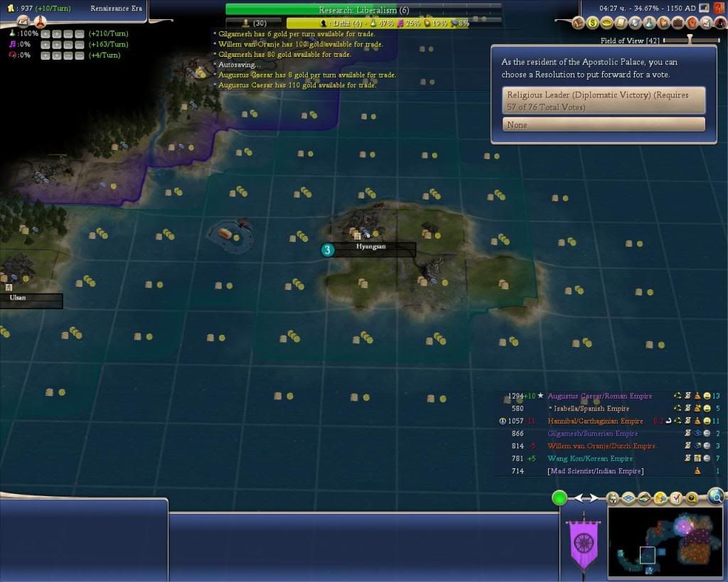Contact Wang Kon/Korean Empire in scoreboard
Image resolution: width=728 pixels, height=582 pixels.
coord(590,458)
